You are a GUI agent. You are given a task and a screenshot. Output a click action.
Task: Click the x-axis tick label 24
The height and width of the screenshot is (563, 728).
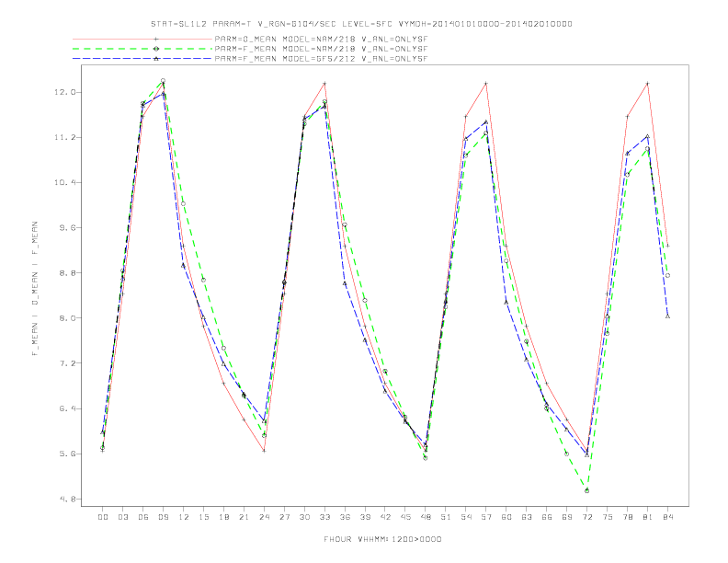264,517
